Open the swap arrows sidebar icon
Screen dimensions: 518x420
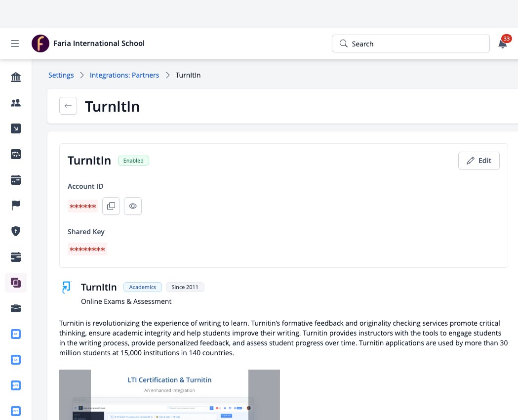(x=16, y=154)
